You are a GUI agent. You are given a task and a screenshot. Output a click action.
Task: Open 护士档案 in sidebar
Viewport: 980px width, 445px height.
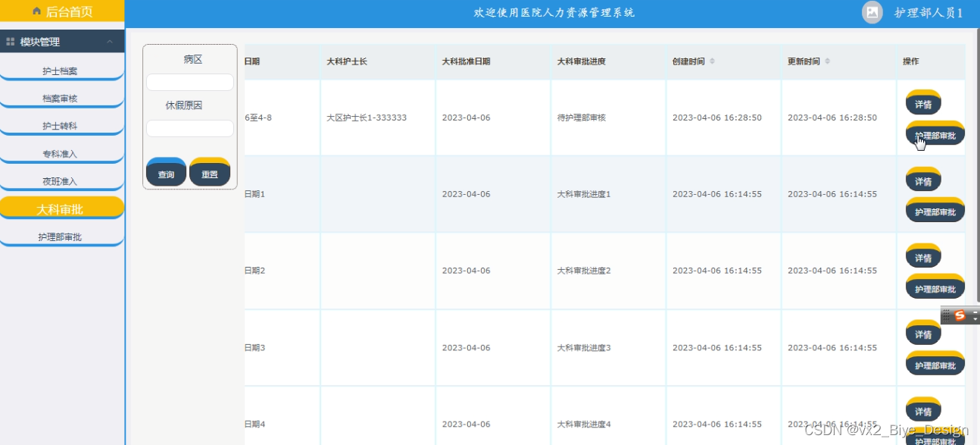[61, 71]
